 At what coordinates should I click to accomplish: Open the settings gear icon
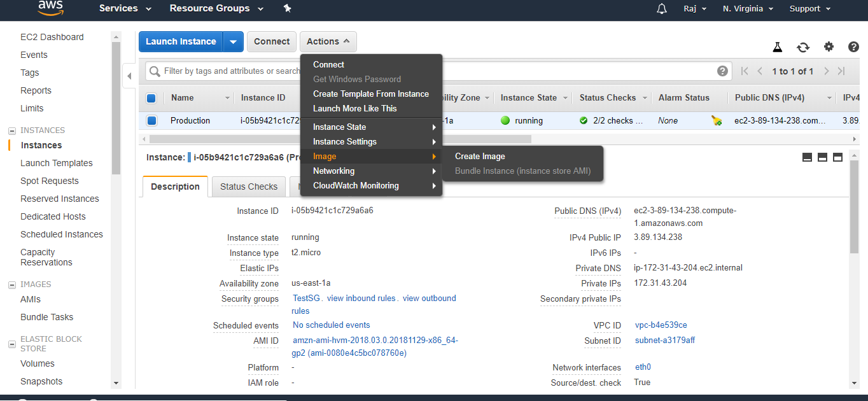tap(829, 47)
